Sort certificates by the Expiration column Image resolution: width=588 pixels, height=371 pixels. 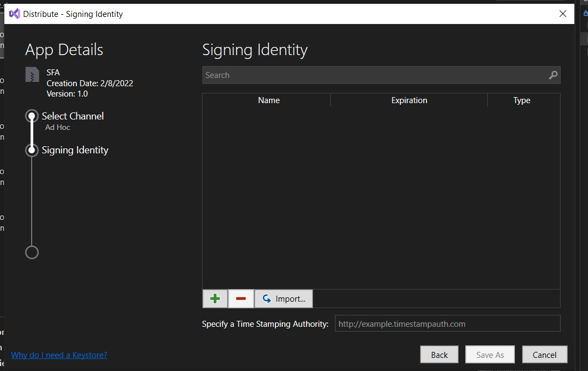tap(409, 100)
